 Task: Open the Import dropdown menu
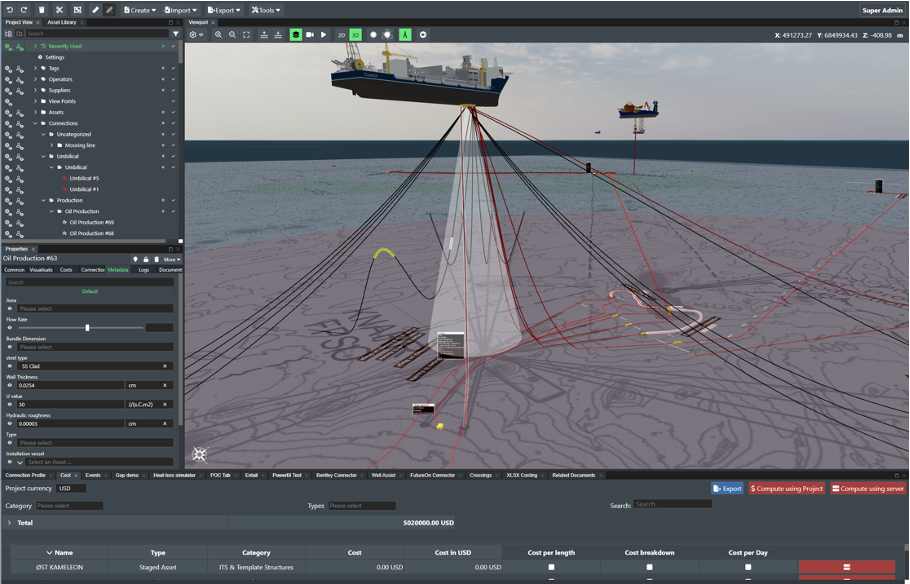[180, 10]
